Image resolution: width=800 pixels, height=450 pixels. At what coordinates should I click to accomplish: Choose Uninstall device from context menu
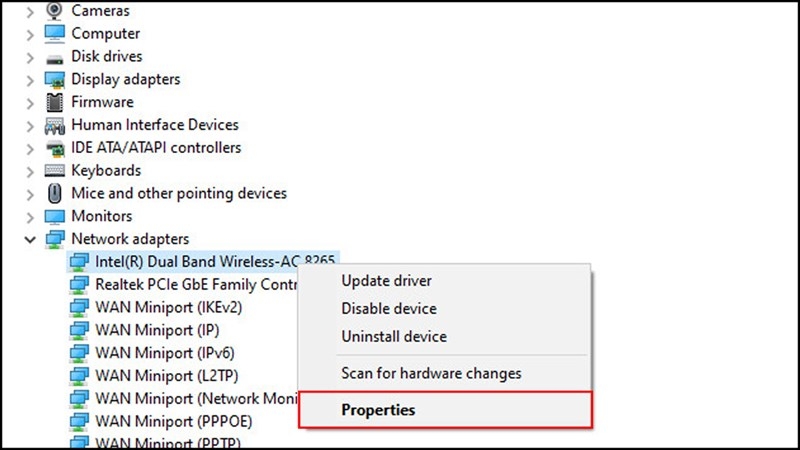[x=393, y=337]
